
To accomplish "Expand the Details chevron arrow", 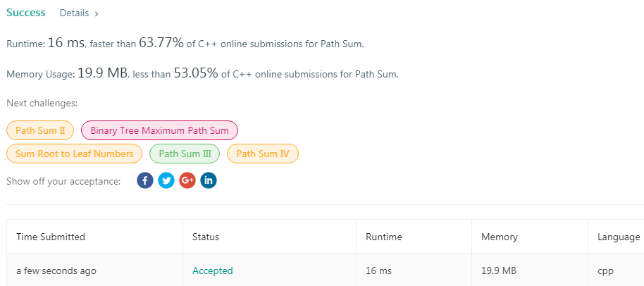I will (x=97, y=13).
